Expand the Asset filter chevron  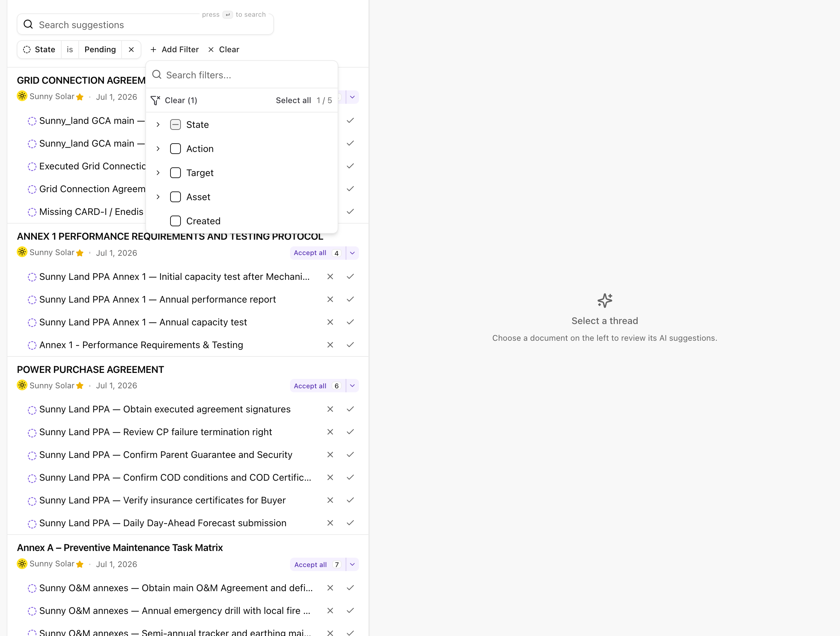coord(158,197)
